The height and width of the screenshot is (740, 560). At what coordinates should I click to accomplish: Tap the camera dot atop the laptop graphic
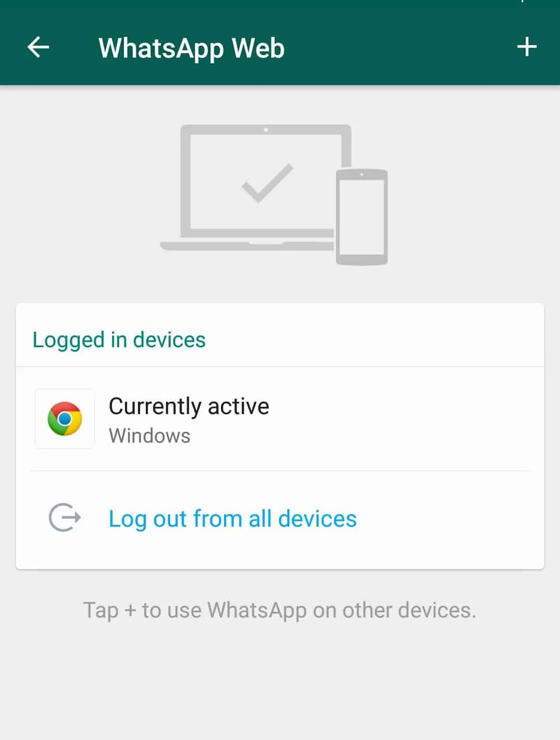[265, 129]
